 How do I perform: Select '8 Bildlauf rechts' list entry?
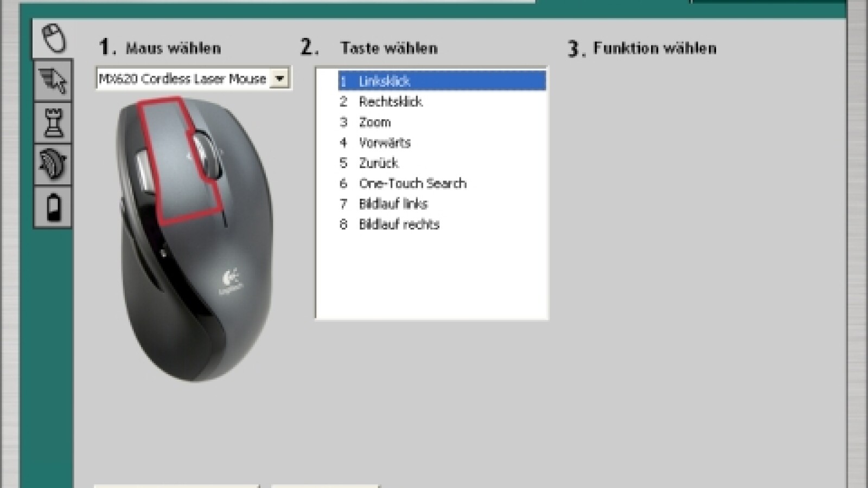click(x=399, y=224)
